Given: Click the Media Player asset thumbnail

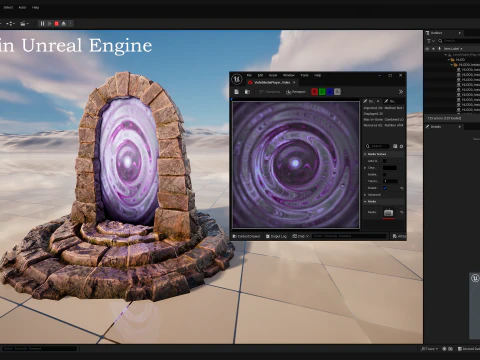Looking at the screenshot, I should point(388,212).
